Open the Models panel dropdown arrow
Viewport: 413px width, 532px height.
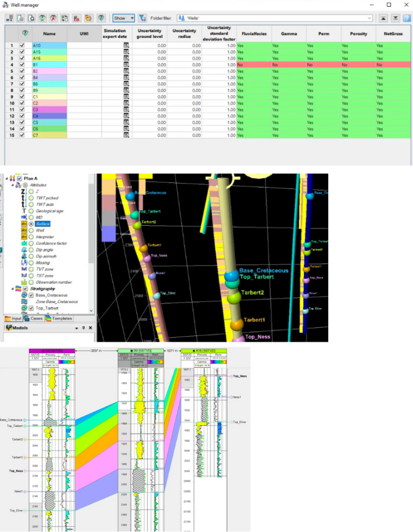pyautogui.click(x=77, y=328)
